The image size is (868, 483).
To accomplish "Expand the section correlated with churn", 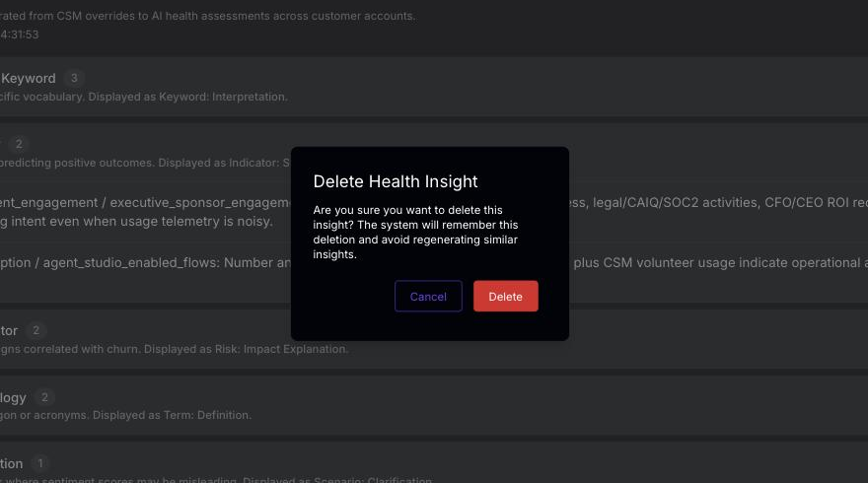I will (434, 339).
